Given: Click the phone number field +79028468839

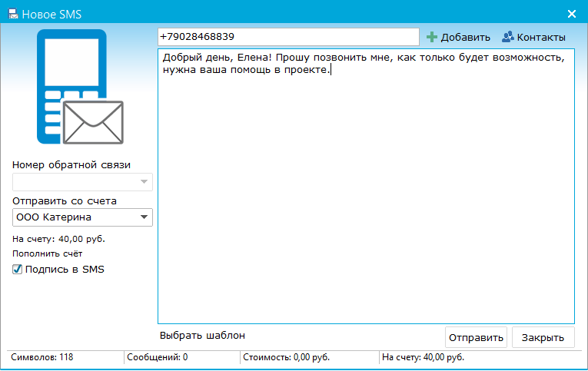Looking at the screenshot, I should point(287,37).
